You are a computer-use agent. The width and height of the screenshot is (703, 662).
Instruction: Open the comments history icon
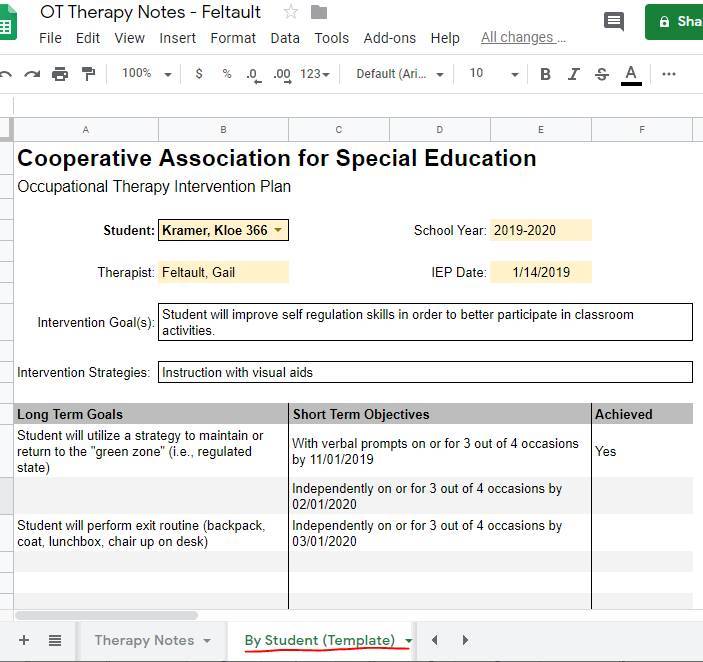[614, 21]
